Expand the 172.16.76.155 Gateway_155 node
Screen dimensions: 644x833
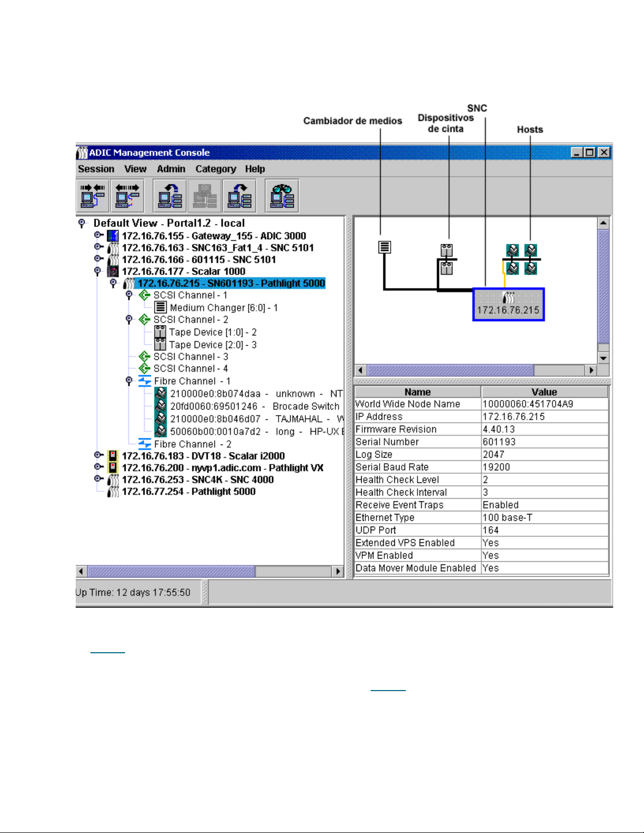tap(98, 235)
